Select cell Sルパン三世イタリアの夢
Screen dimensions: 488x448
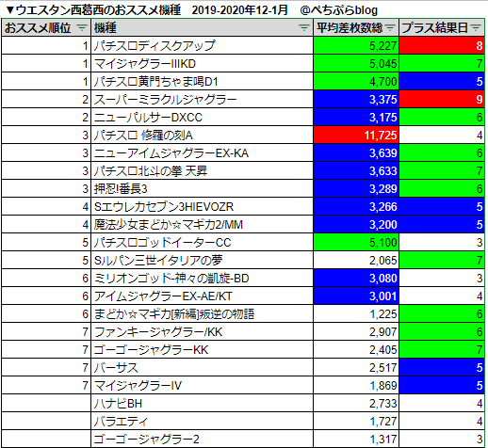(202, 260)
